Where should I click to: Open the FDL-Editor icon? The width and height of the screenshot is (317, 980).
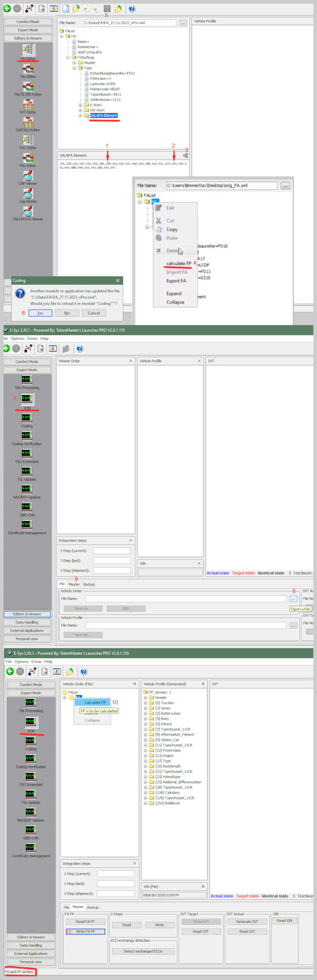[28, 158]
